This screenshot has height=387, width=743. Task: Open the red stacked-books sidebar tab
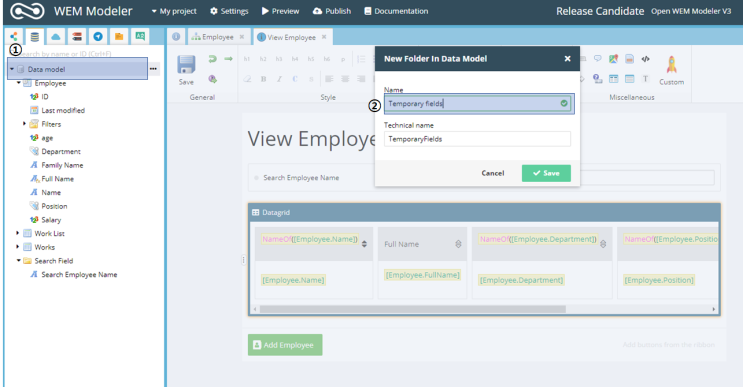pos(77,36)
